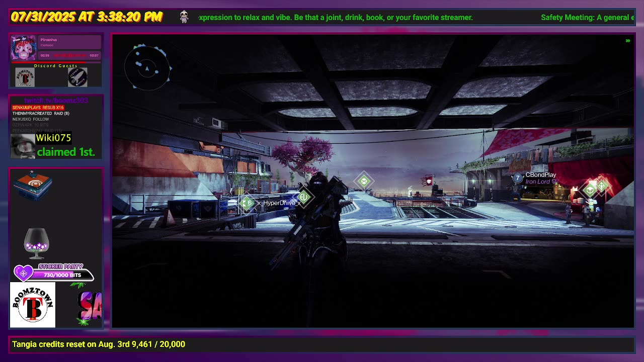Click the song progress bar
Viewport: 644px width, 362px height.
(55, 62)
